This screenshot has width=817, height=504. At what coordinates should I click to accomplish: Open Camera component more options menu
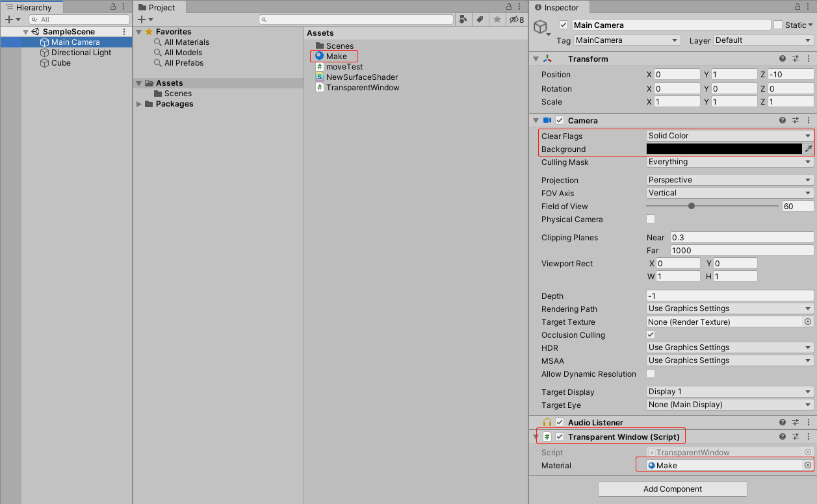pyautogui.click(x=809, y=120)
